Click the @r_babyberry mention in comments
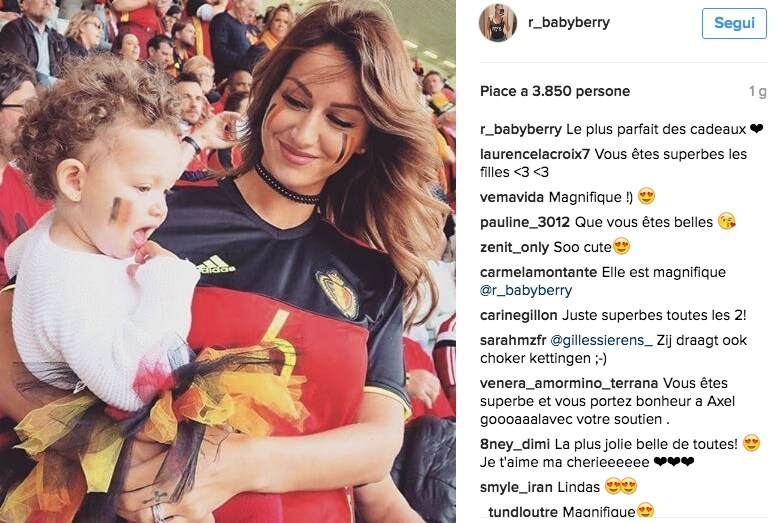Viewport: 781px width, 523px height. (x=526, y=290)
